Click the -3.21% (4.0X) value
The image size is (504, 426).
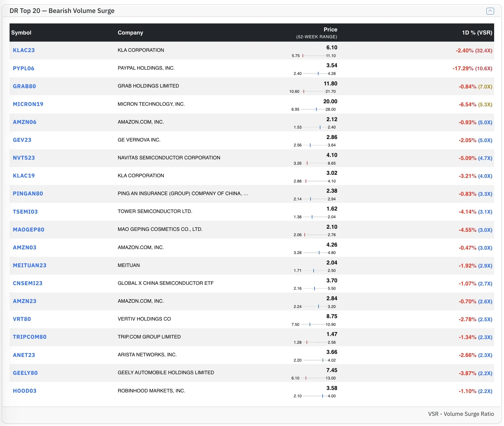click(475, 176)
